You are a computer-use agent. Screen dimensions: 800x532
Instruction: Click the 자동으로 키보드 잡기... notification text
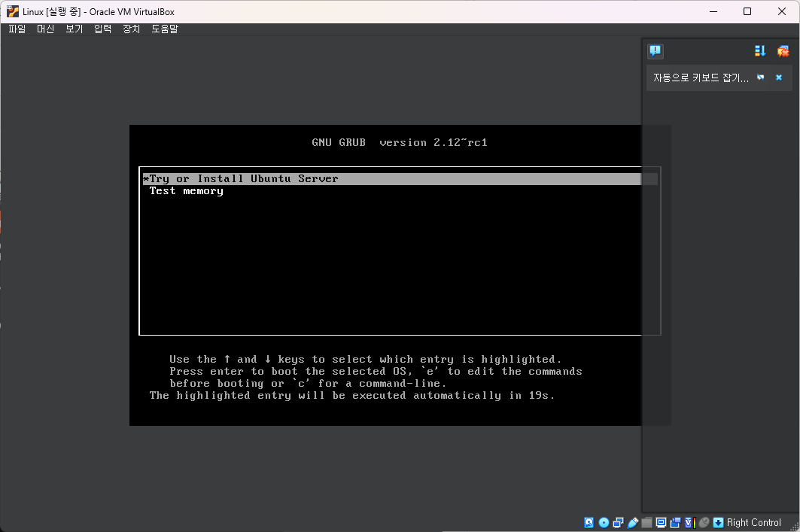click(x=701, y=78)
